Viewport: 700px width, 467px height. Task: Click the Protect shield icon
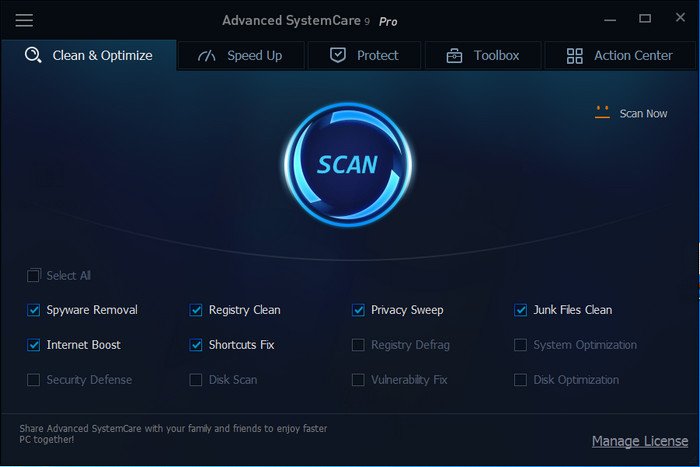coord(338,56)
